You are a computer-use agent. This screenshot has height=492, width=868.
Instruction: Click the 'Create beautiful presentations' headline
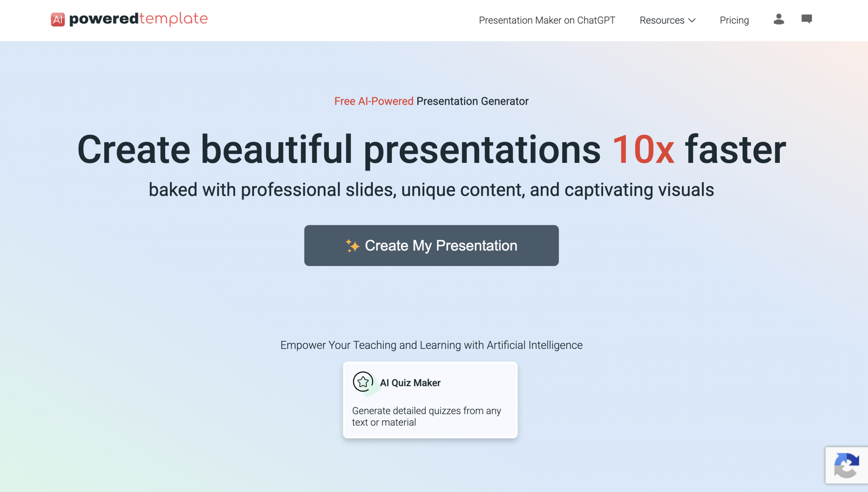(x=339, y=150)
